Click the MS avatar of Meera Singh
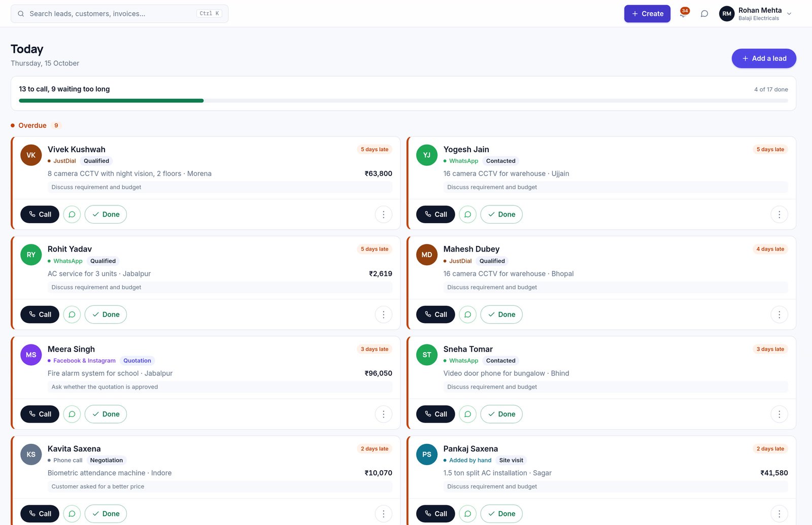This screenshot has width=812, height=525. coord(31,355)
